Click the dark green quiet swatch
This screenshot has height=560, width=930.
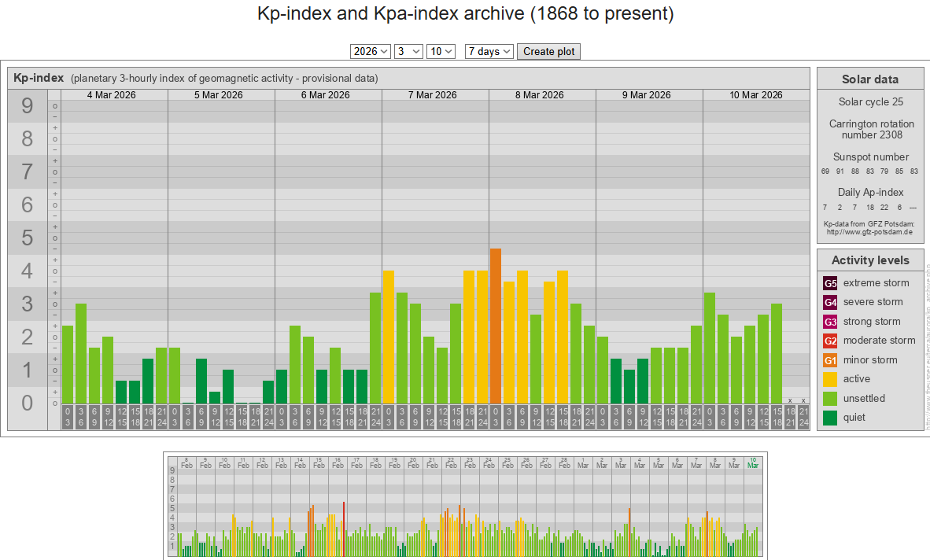coord(830,418)
